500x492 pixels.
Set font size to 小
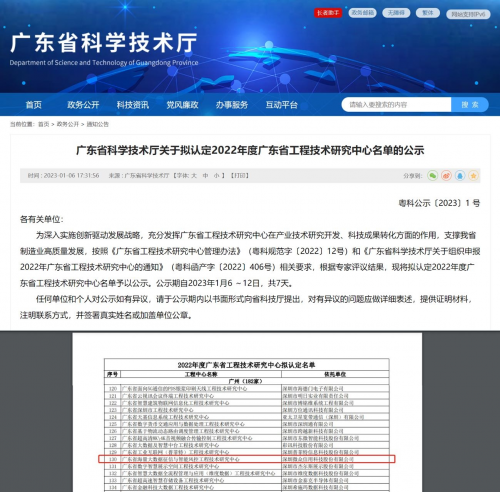[x=217, y=175]
